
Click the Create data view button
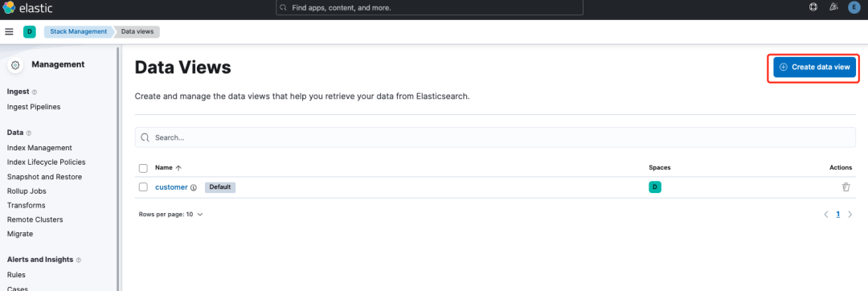tap(814, 67)
